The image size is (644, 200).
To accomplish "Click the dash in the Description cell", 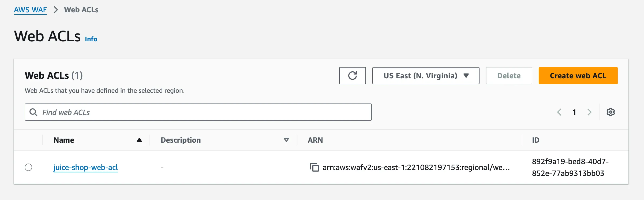I will (162, 168).
